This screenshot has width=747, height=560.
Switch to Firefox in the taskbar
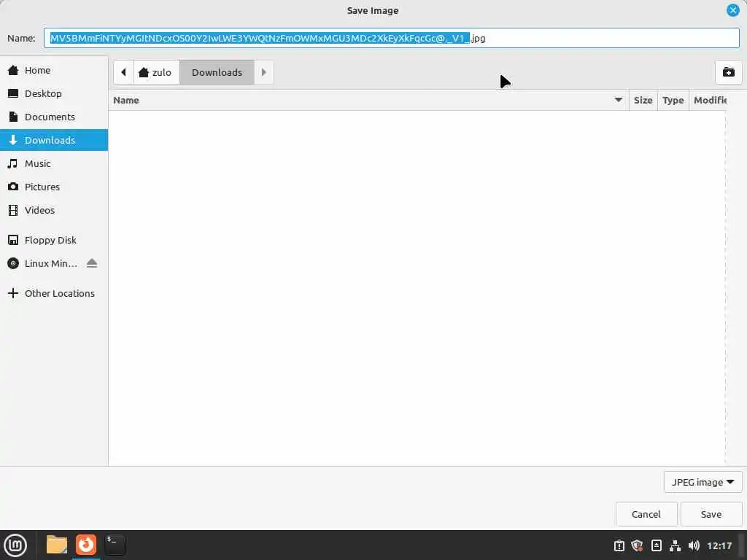click(86, 545)
